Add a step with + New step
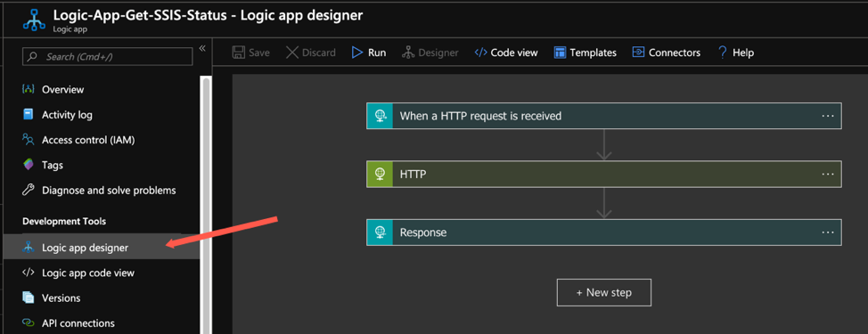The width and height of the screenshot is (868, 334). (604, 292)
